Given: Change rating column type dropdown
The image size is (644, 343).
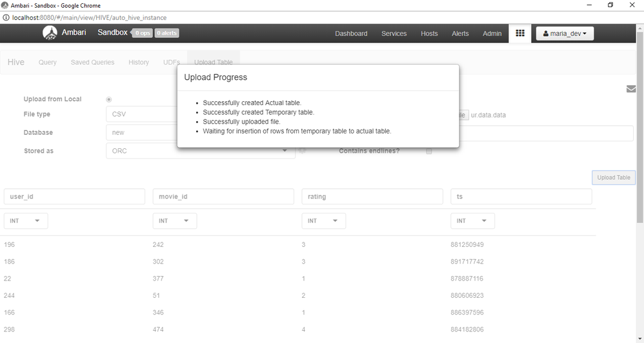Looking at the screenshot, I should point(324,220).
